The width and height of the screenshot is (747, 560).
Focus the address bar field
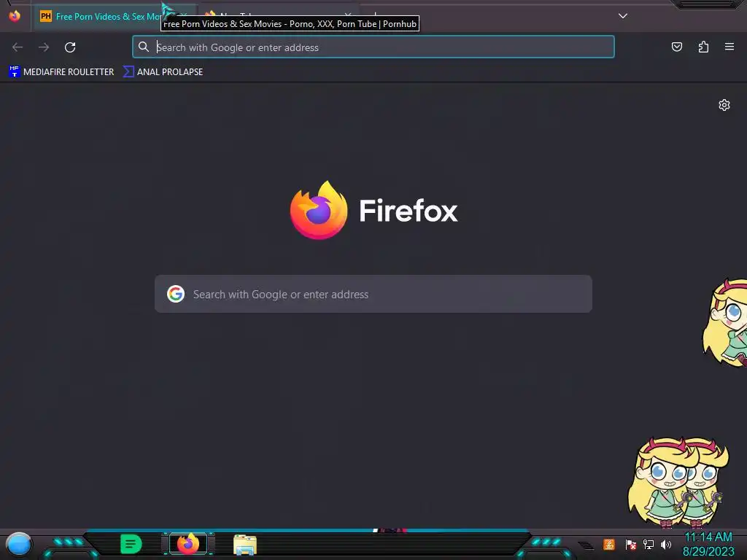click(373, 47)
